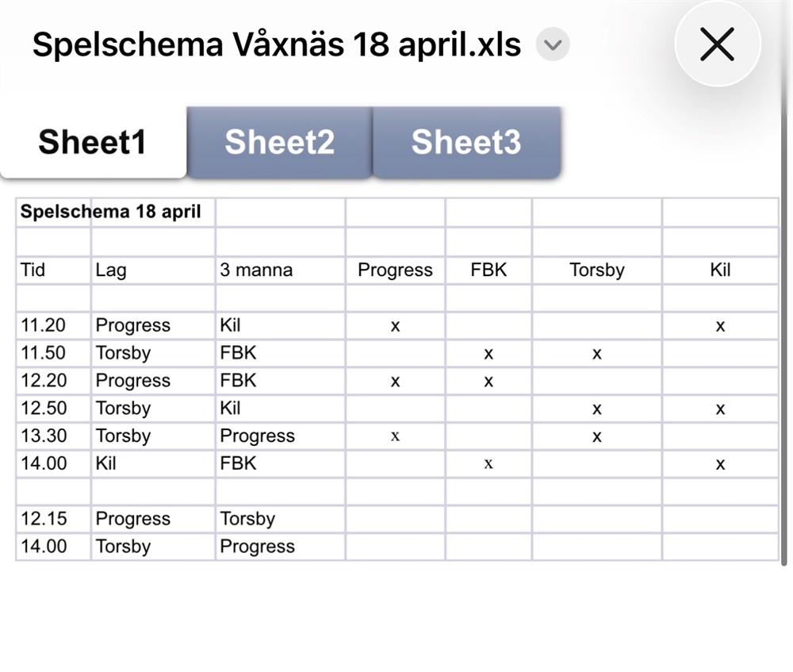Switch to the Sheet3 tab
The image size is (793, 672).
(x=465, y=142)
